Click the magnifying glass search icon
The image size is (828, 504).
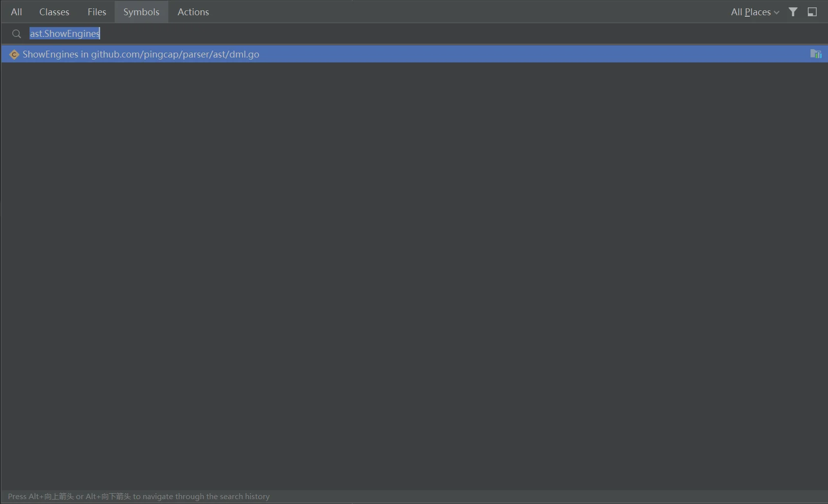tap(16, 33)
